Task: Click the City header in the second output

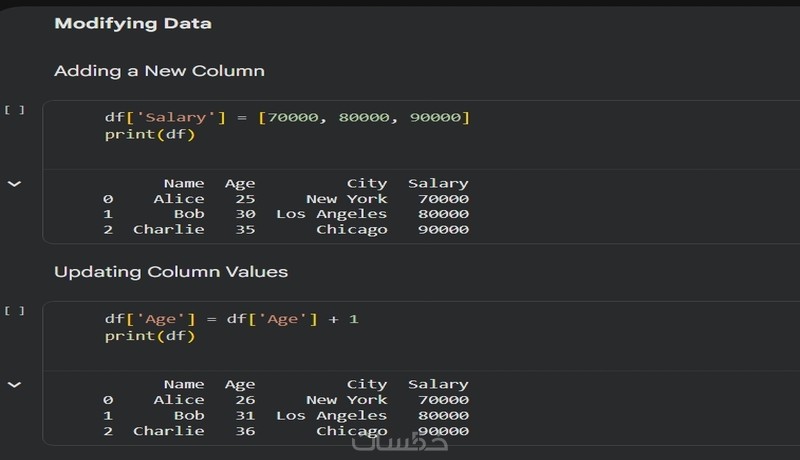Action: pos(366,384)
